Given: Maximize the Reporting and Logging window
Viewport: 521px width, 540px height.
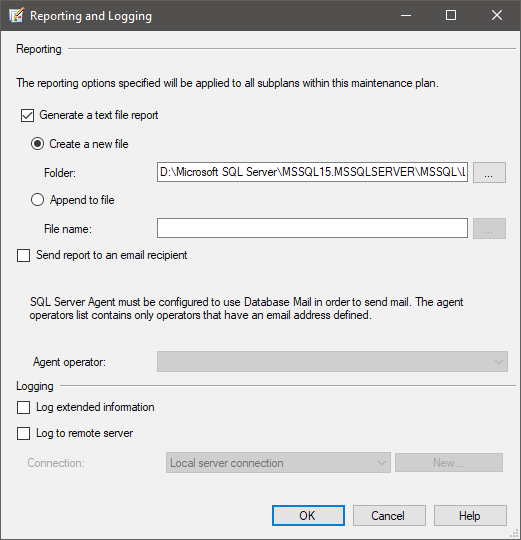Looking at the screenshot, I should coord(451,15).
